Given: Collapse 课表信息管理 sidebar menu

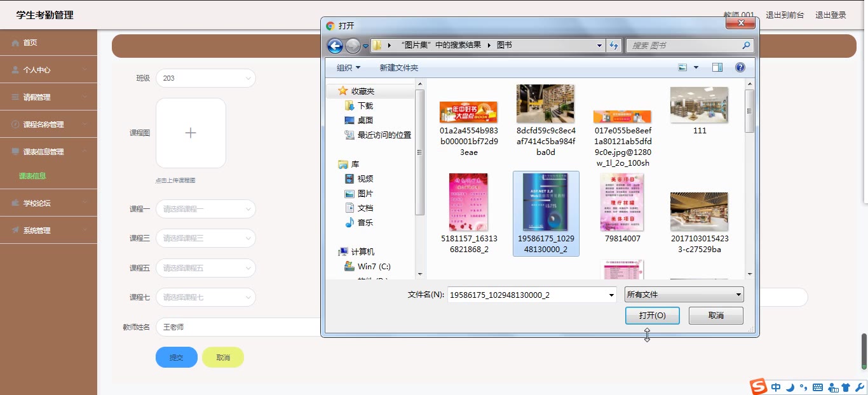Looking at the screenshot, I should [x=48, y=152].
